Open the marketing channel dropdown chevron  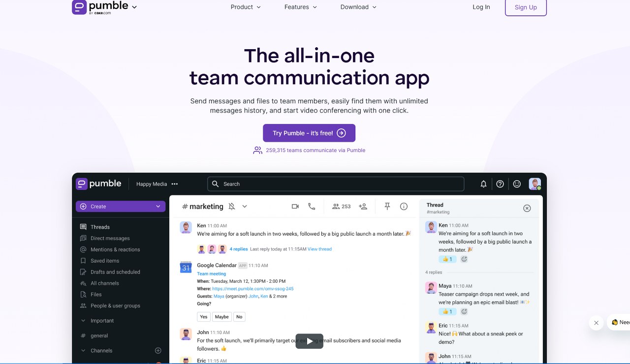tap(245, 207)
